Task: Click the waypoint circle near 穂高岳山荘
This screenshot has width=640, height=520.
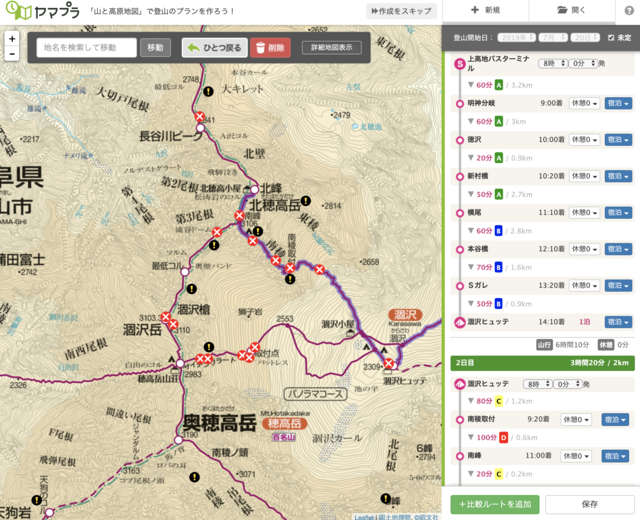Action: click(x=180, y=363)
